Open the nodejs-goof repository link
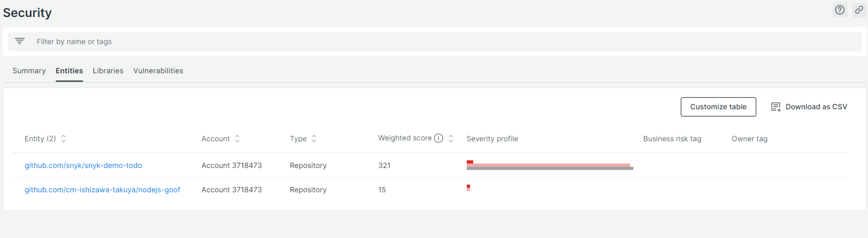Viewport: 868px width, 238px height. tap(102, 190)
